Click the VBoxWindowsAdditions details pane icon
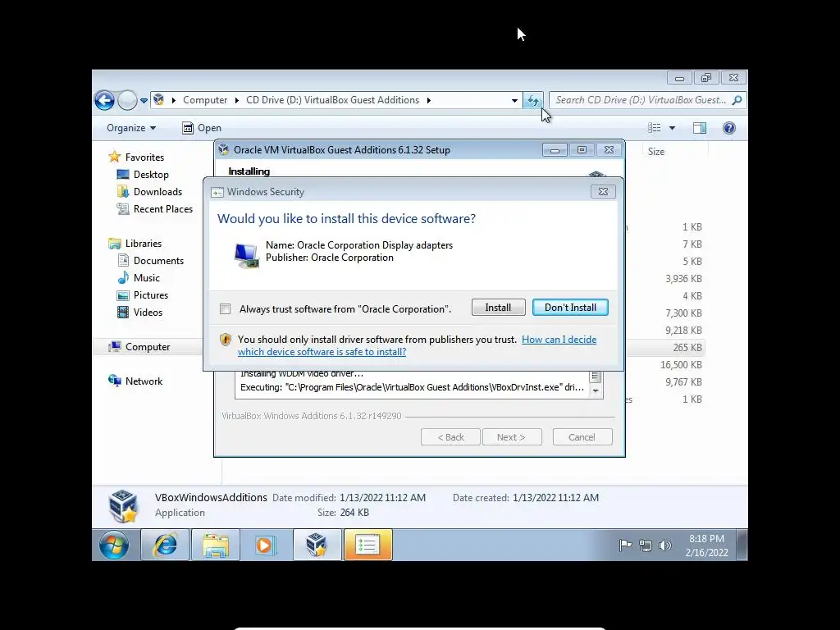840x630 pixels. [123, 505]
